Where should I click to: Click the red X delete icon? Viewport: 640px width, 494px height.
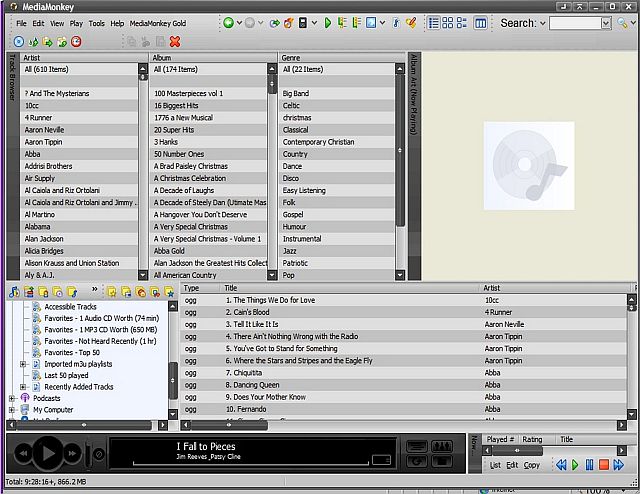175,41
